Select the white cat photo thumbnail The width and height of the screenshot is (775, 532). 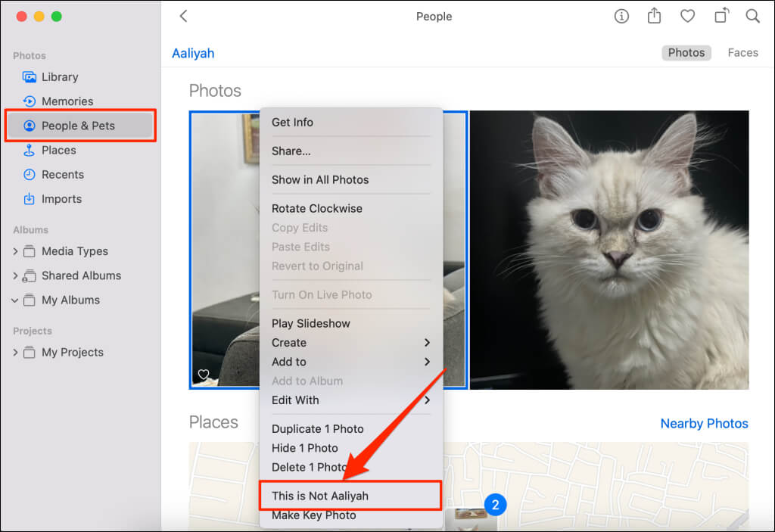609,250
